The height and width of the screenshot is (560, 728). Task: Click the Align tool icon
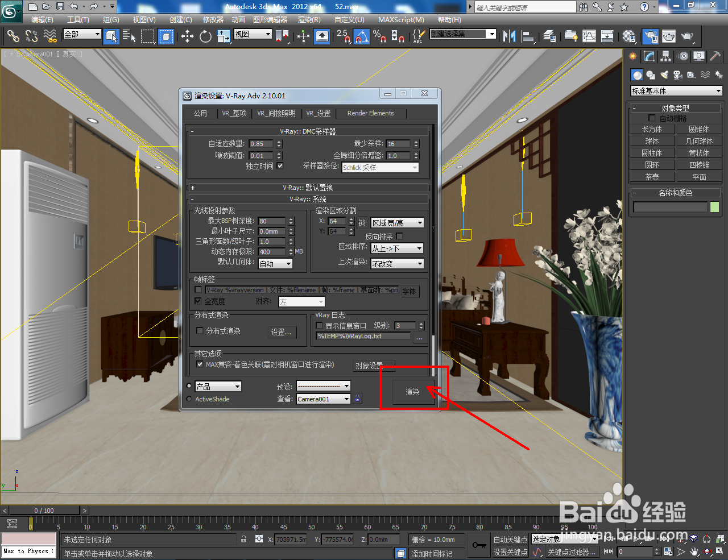click(x=528, y=36)
